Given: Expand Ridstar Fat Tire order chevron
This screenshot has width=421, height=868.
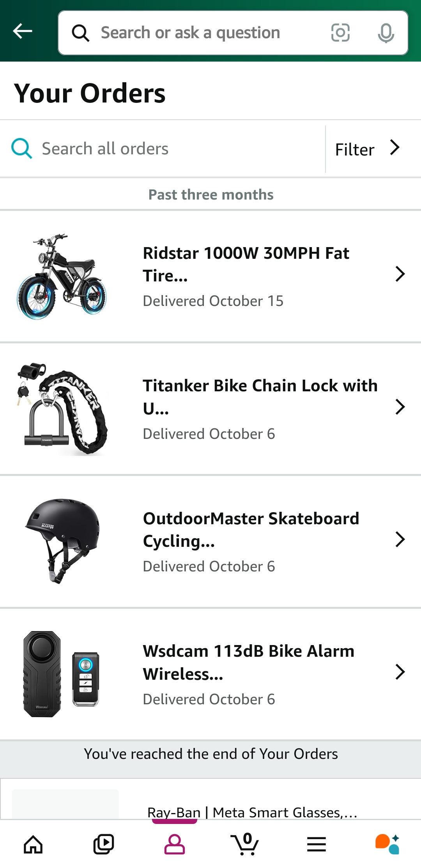Looking at the screenshot, I should (x=400, y=274).
